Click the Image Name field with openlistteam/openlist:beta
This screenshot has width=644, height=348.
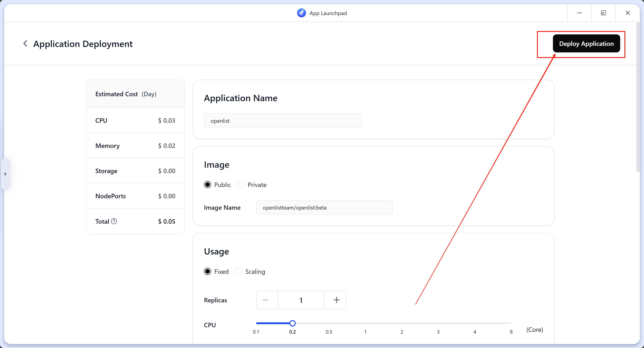(324, 207)
